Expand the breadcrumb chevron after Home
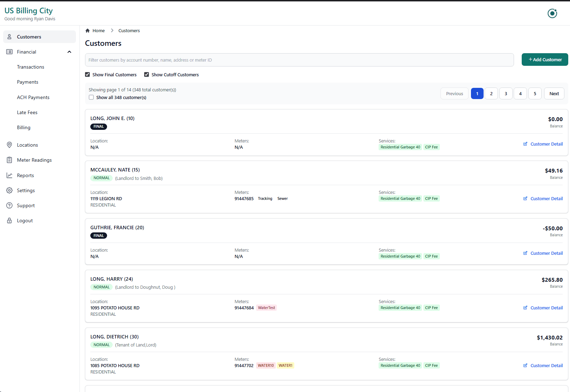Screen dimensions: 570x392 pos(112,30)
